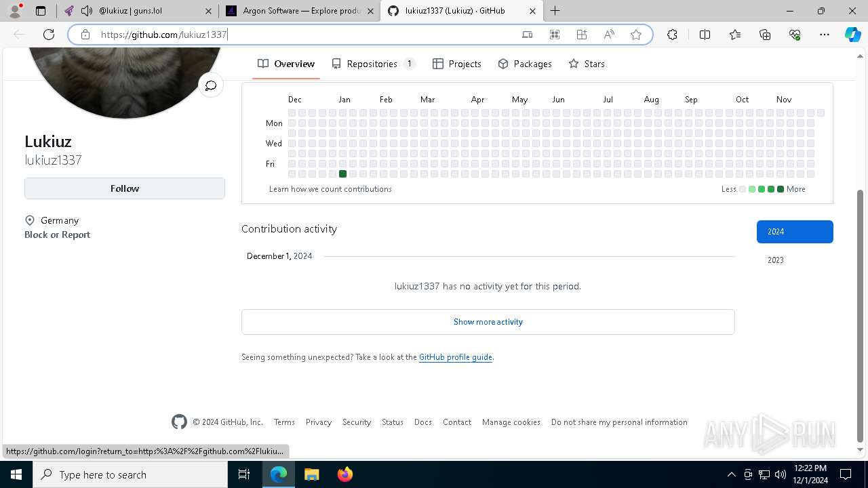This screenshot has height=488, width=868.
Task: Open Collections icon
Action: click(765, 35)
